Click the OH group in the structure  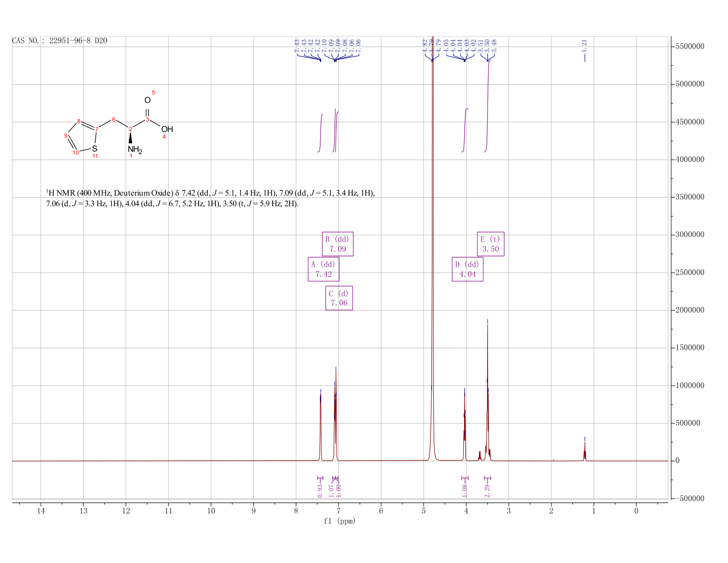click(x=167, y=129)
